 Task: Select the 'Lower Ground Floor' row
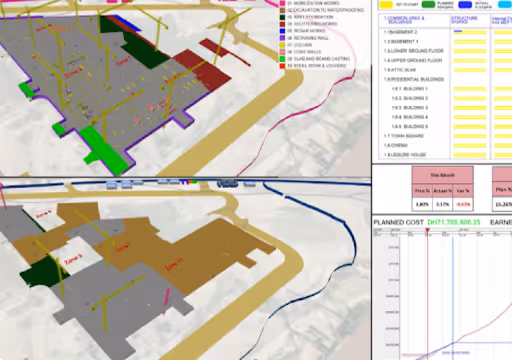coord(413,51)
